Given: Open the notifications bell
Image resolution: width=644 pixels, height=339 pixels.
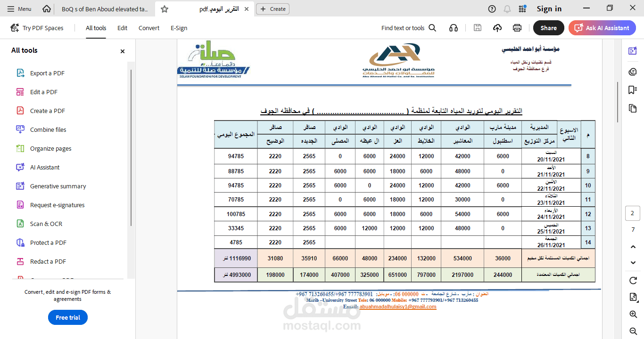Looking at the screenshot, I should [507, 9].
